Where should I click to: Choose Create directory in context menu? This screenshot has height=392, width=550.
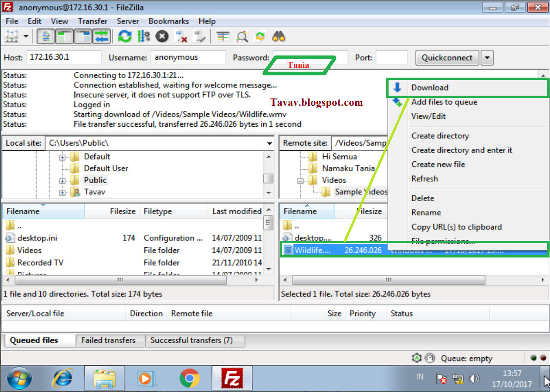(x=468, y=136)
